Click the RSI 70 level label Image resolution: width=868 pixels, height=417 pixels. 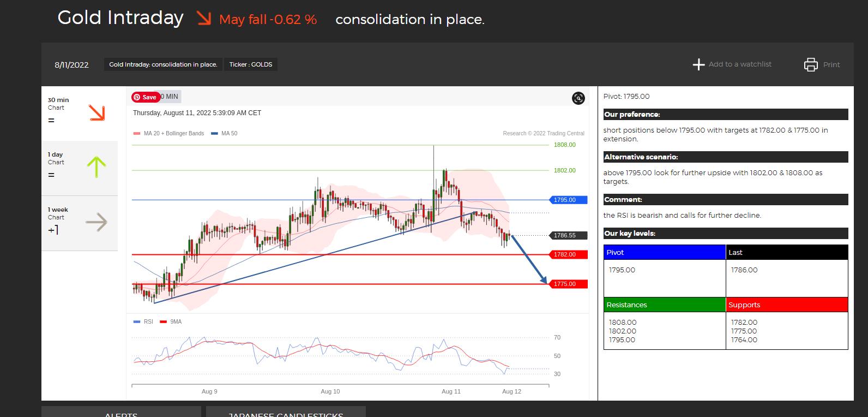click(557, 337)
